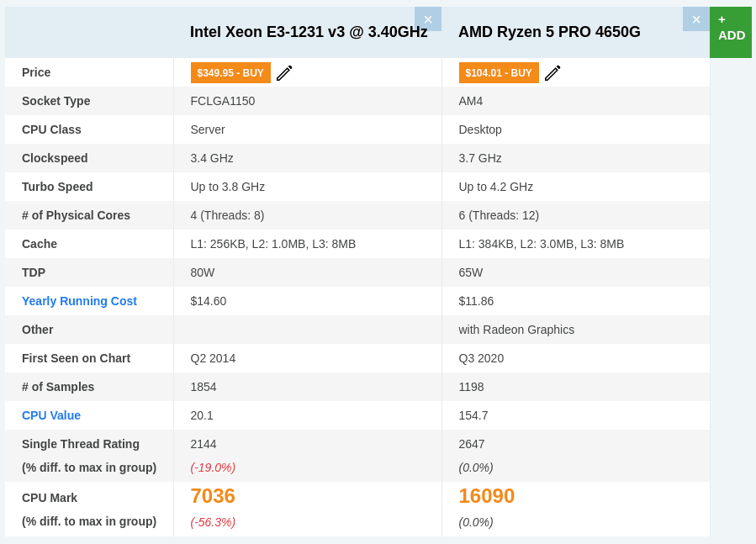Click the Intel Xeon E3-1231 v3 header title
756x544 pixels.
click(309, 32)
